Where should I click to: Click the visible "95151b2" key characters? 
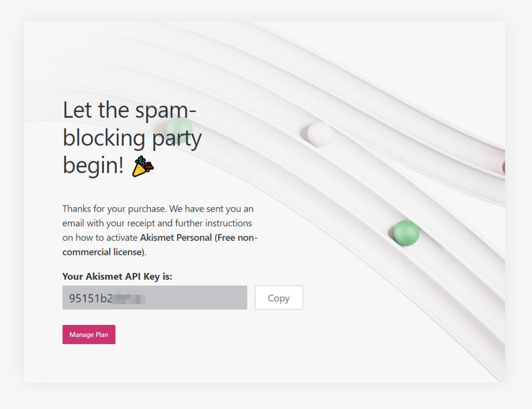point(90,298)
